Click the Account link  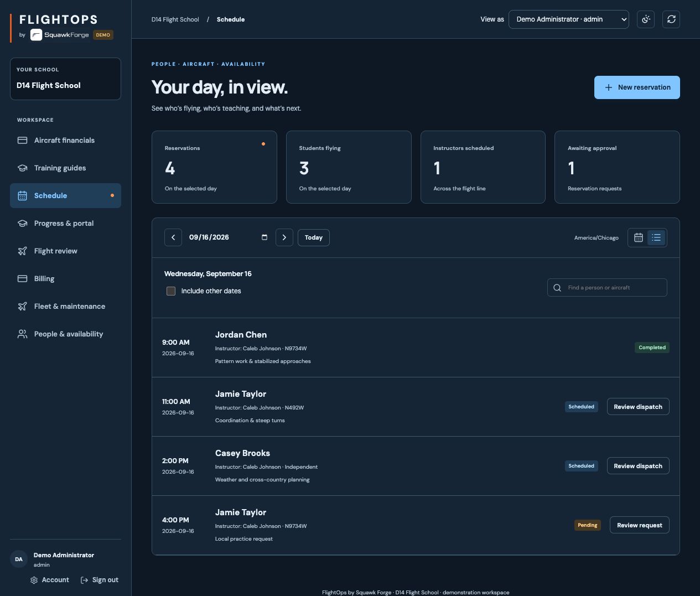(50, 580)
